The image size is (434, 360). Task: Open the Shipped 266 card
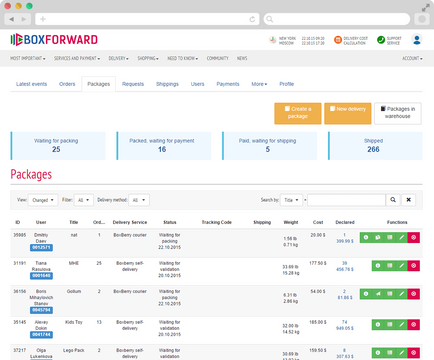point(375,146)
